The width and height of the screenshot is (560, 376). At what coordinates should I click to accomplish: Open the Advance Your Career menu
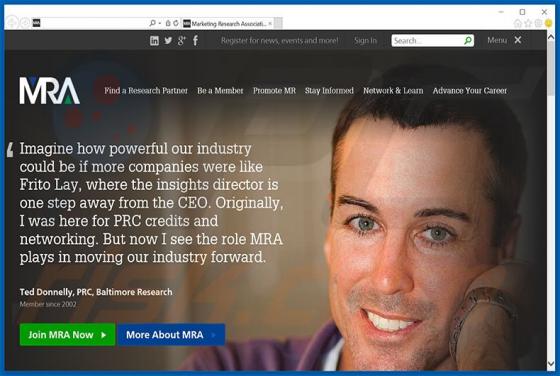point(470,91)
